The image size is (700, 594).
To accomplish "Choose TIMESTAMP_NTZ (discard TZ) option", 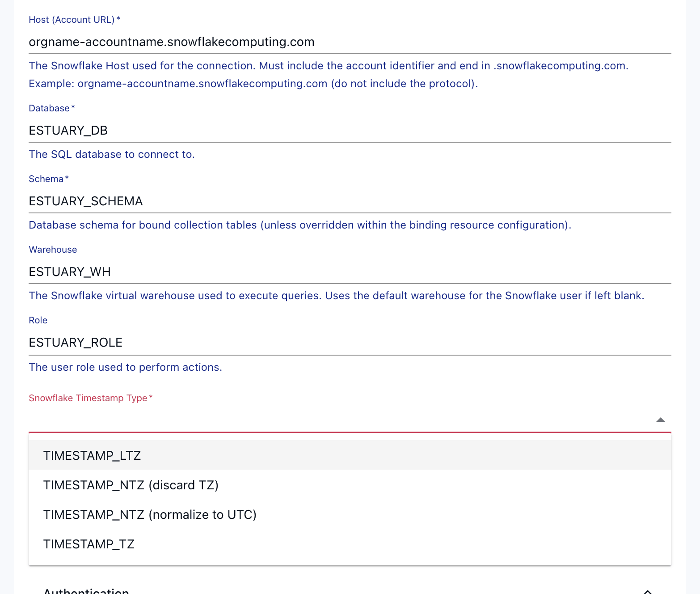I will [x=350, y=485].
